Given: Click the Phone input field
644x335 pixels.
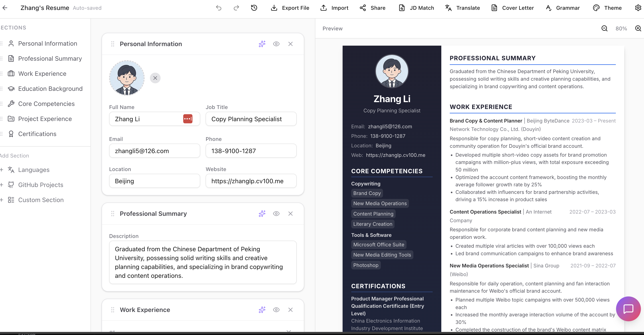Looking at the screenshot, I should (251, 151).
